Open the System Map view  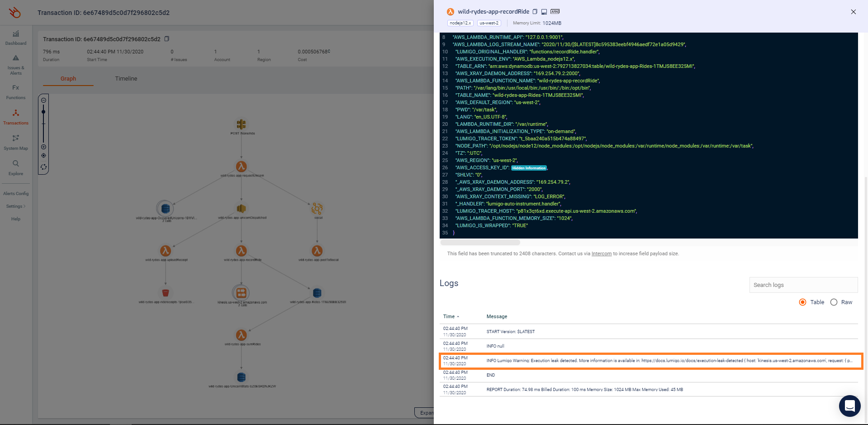point(16,143)
